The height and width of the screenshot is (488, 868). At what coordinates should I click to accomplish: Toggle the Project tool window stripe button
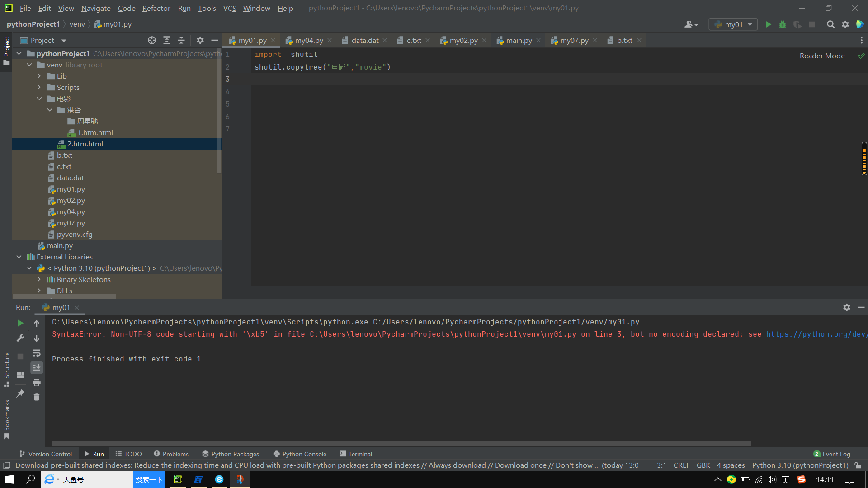pos(6,51)
